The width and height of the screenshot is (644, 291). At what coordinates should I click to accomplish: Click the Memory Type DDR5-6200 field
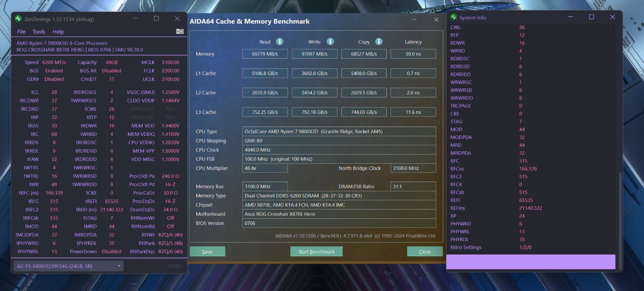[339, 196]
